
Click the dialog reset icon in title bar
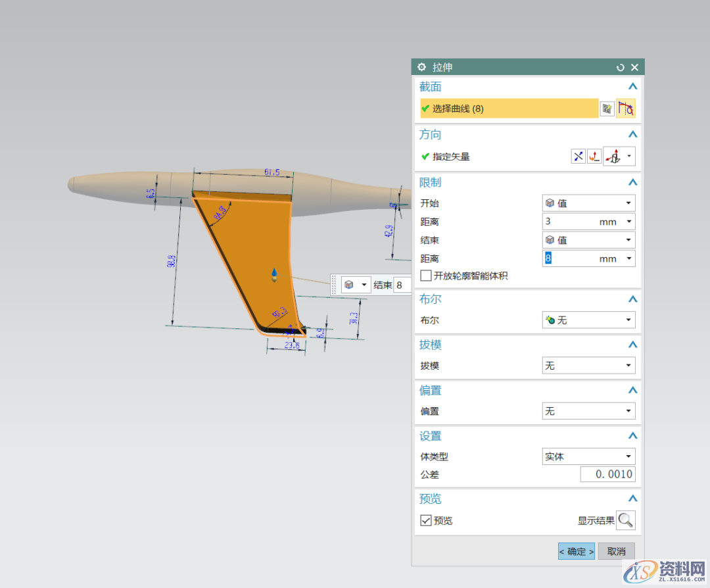[x=620, y=67]
